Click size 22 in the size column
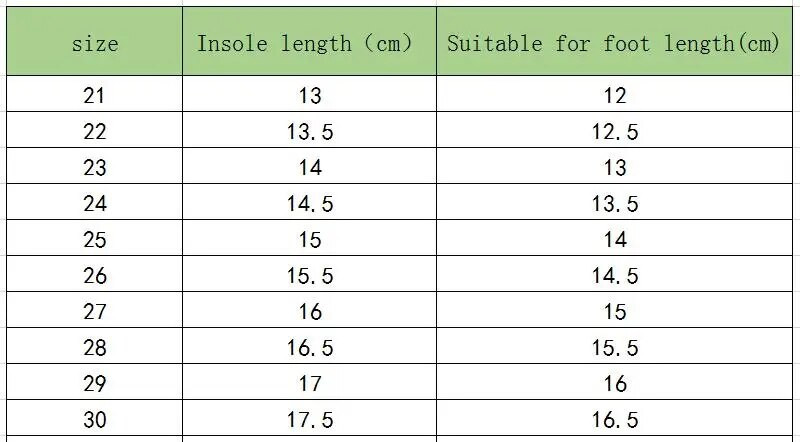The height and width of the screenshot is (442, 800). [95, 132]
